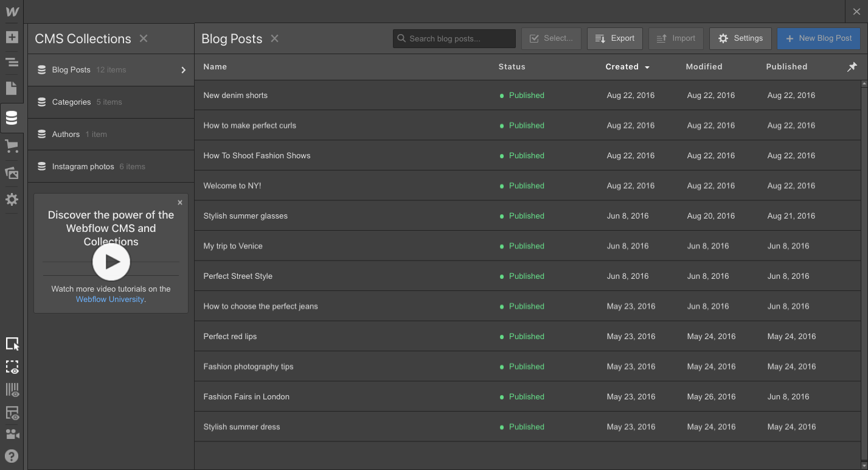Toggle X-ray layout mode

12,413
